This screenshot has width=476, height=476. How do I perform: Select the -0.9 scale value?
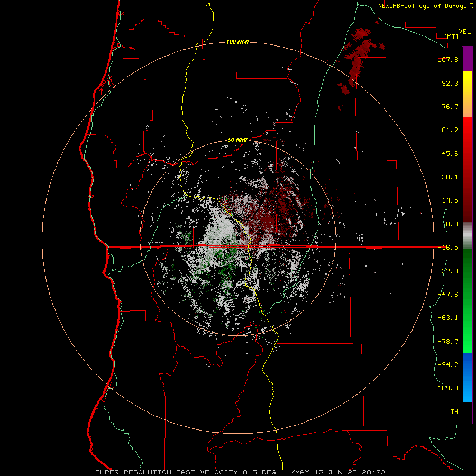pos(450,224)
